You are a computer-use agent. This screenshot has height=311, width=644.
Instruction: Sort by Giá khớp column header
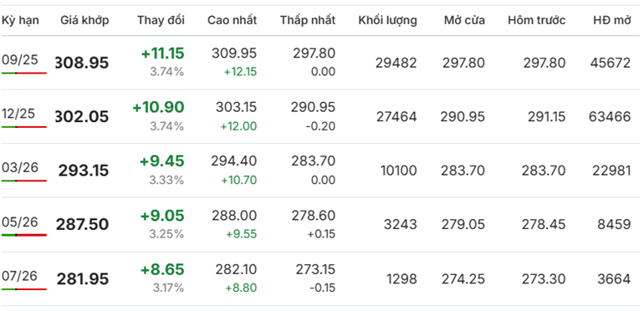pyautogui.click(x=84, y=20)
